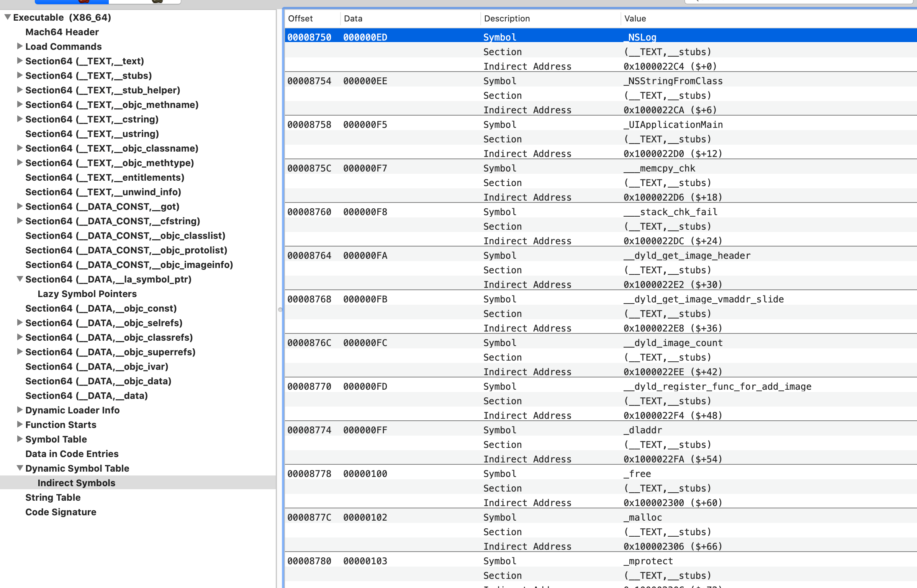Image resolution: width=917 pixels, height=588 pixels.
Task: Expand Section64 (__TEXT,__stub_helper) triangle
Action: pyautogui.click(x=20, y=90)
